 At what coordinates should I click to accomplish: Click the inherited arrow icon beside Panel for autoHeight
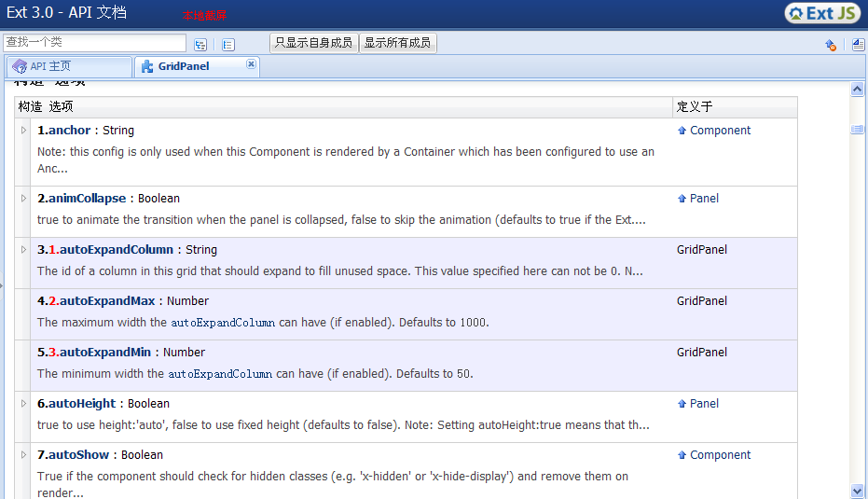(682, 404)
